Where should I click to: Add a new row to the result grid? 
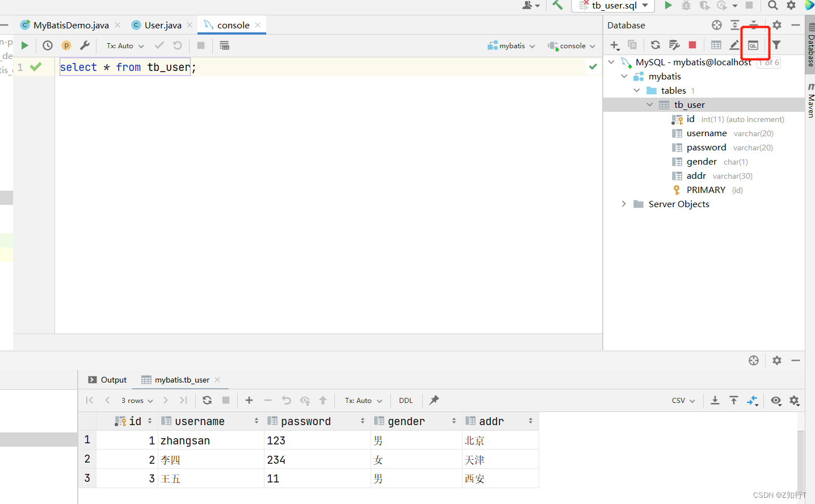pyautogui.click(x=249, y=400)
